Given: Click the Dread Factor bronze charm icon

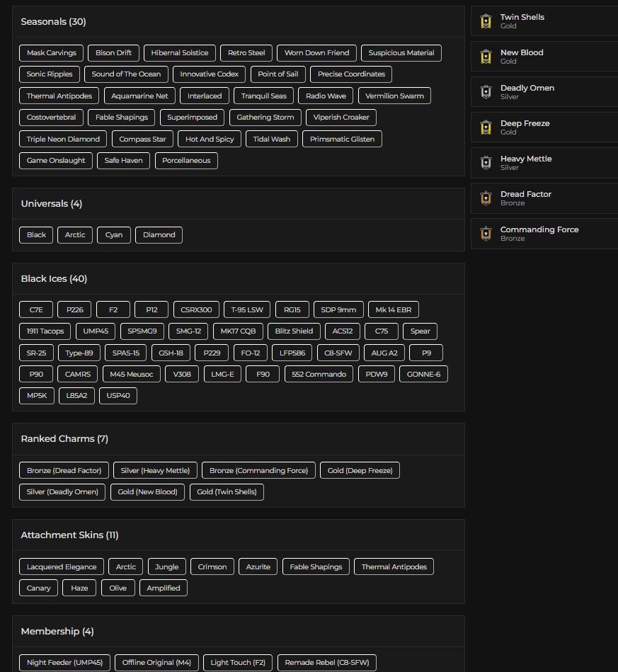Looking at the screenshot, I should [486, 198].
